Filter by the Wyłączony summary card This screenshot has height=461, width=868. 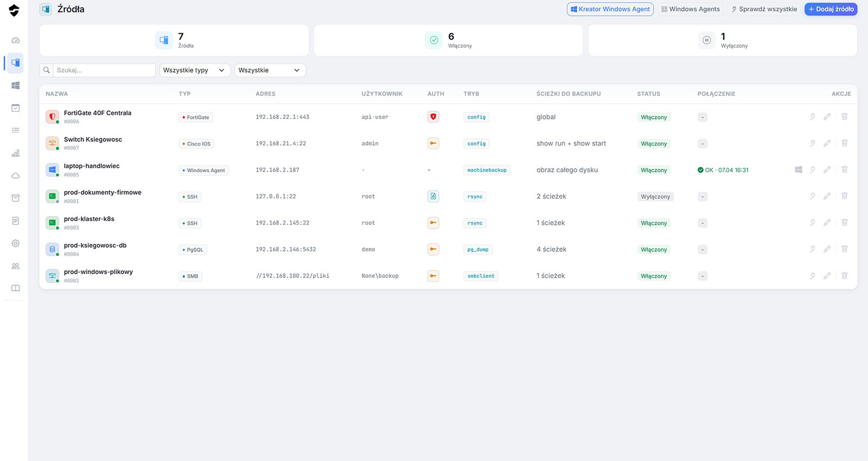pyautogui.click(x=723, y=40)
